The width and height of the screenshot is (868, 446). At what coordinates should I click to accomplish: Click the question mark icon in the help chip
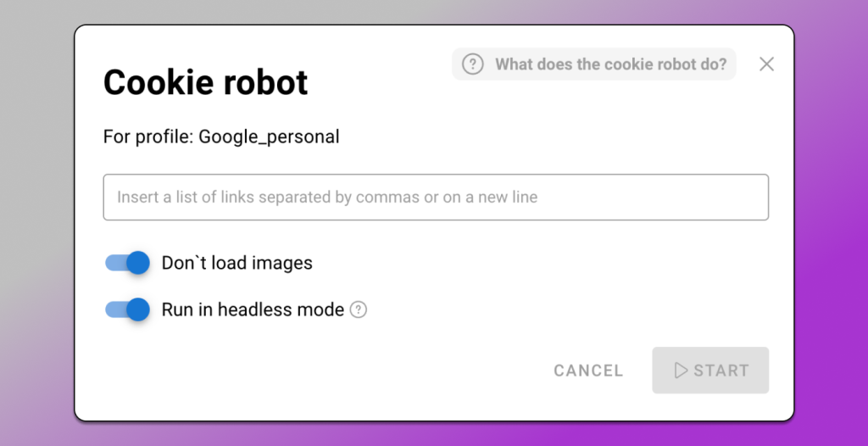[473, 64]
